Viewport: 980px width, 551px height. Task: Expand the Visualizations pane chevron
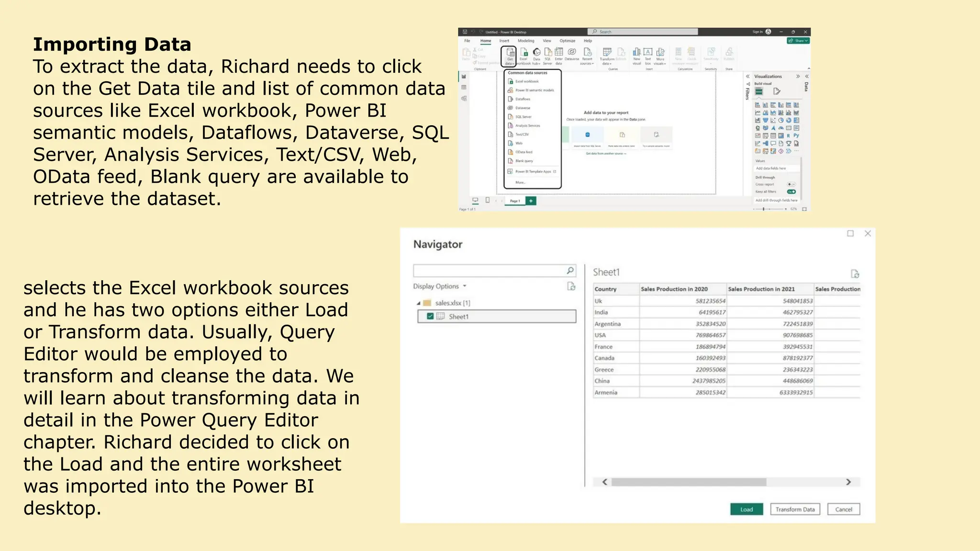798,77
